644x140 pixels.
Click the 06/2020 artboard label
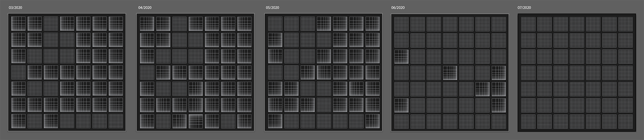point(398,8)
